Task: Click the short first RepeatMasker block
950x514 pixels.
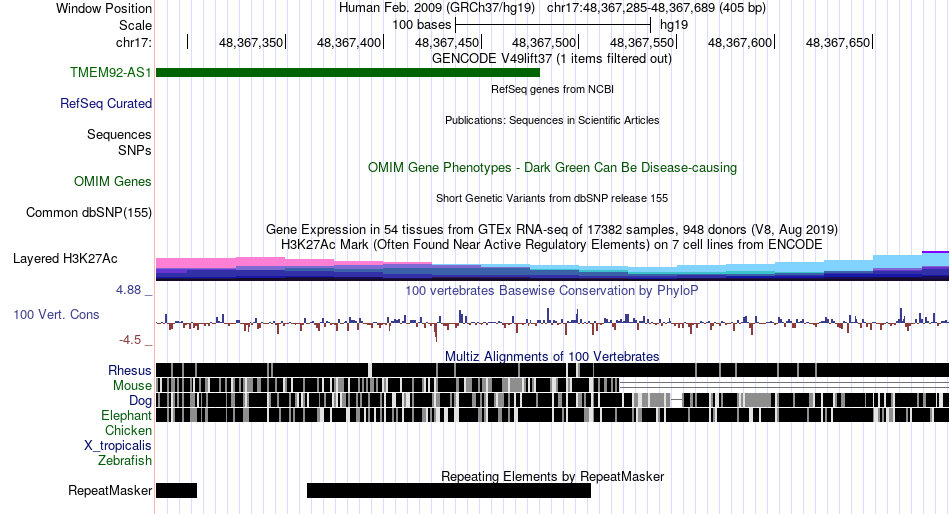Action: click(x=176, y=490)
